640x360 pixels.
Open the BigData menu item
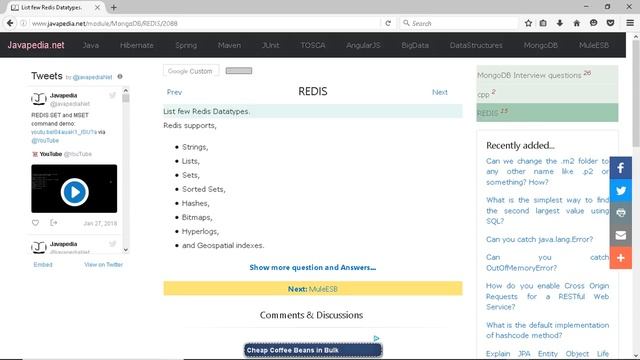415,45
